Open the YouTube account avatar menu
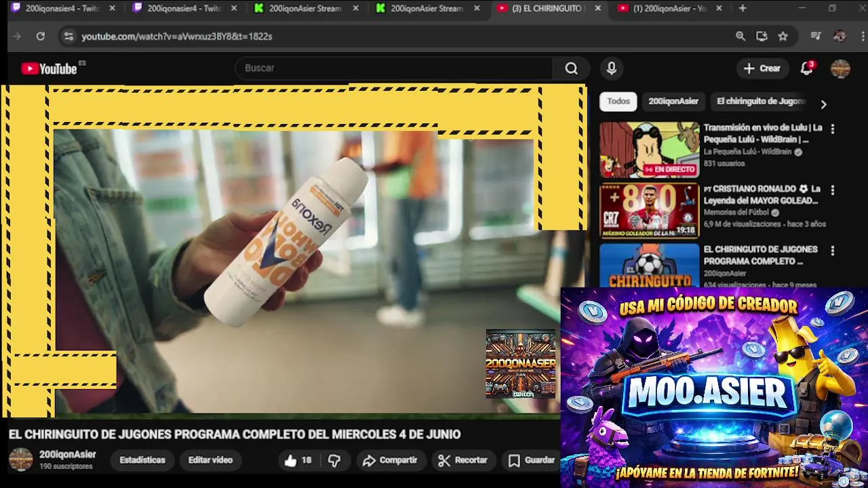Image resolution: width=868 pixels, height=488 pixels. point(840,68)
